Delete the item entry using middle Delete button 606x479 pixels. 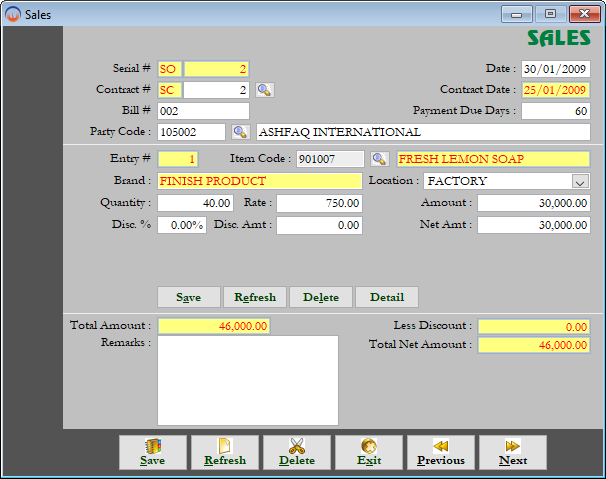(321, 297)
